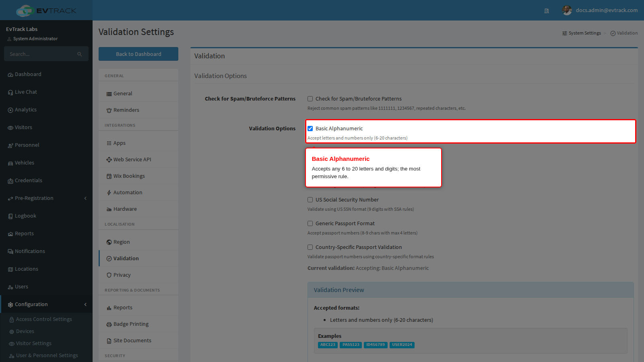Click the Vehicles car icon
The image size is (644, 362).
[10, 163]
